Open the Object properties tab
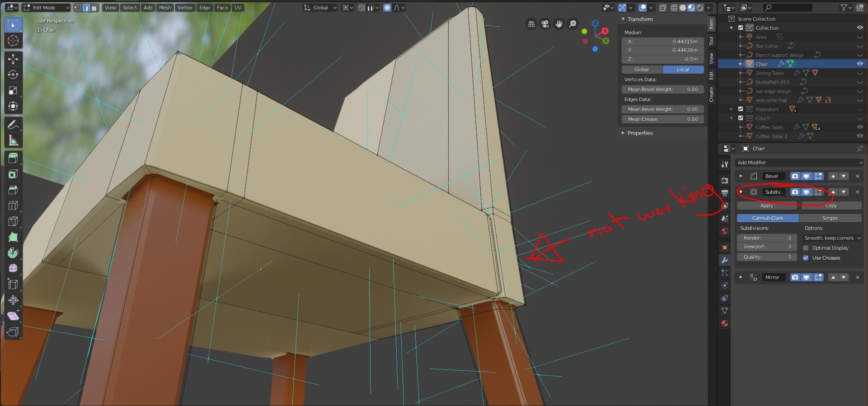 pyautogui.click(x=725, y=247)
